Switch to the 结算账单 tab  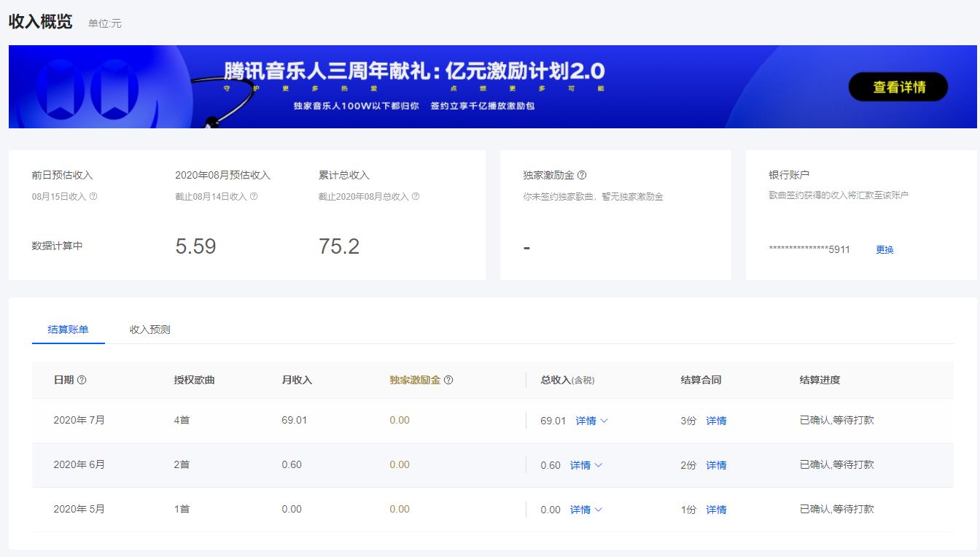pyautogui.click(x=69, y=330)
